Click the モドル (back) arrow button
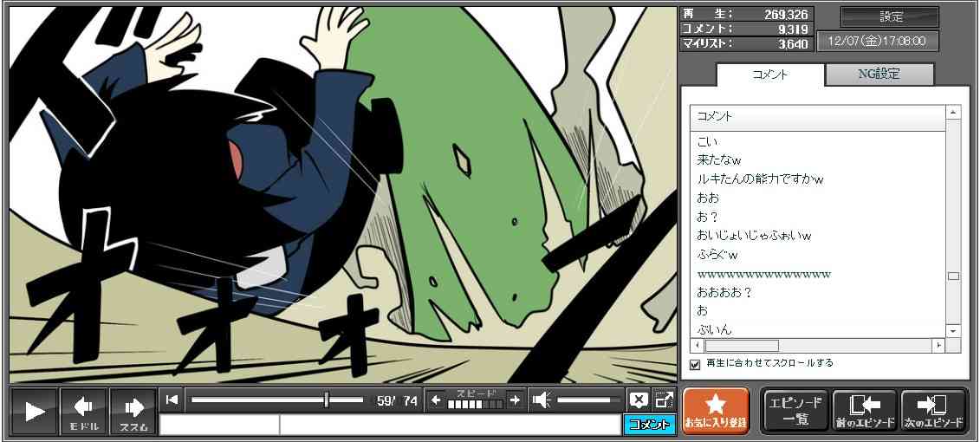This screenshot has width=980, height=442. coord(84,411)
